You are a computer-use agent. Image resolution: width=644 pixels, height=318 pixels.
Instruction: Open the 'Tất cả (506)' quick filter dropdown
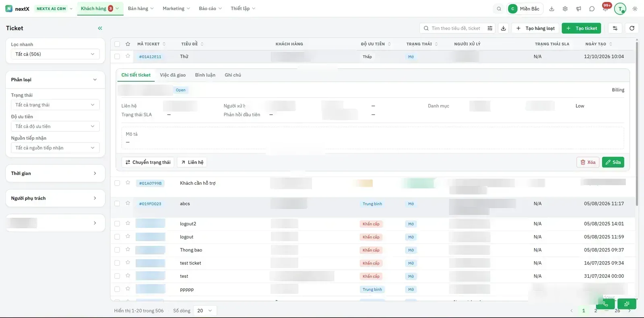click(55, 54)
